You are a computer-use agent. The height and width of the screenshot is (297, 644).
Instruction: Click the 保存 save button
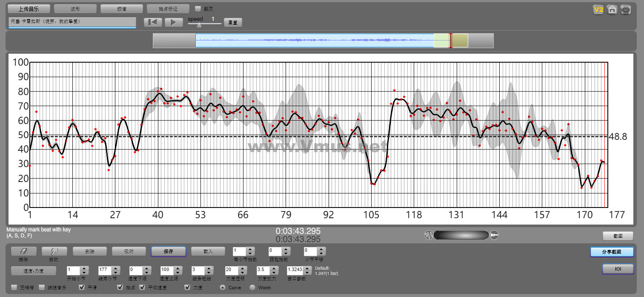coord(168,251)
